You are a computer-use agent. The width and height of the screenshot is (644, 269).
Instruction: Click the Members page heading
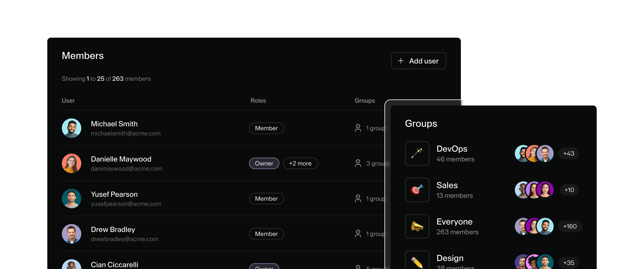coord(83,56)
